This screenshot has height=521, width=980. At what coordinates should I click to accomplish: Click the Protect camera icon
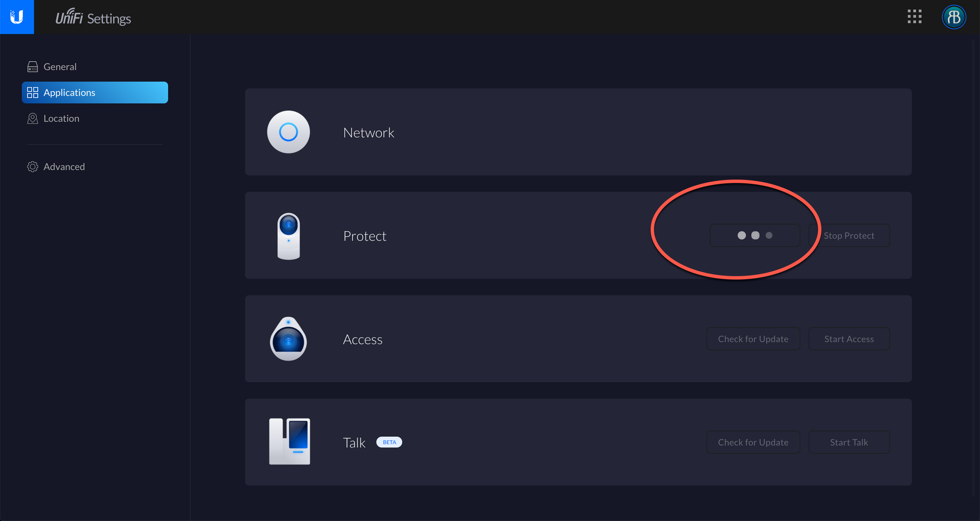pos(289,236)
